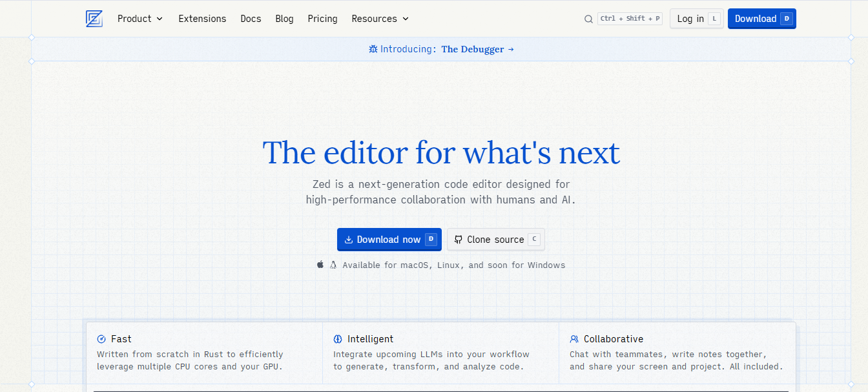The height and width of the screenshot is (392, 868).
Task: Click the 'Introducing:' text in banner
Action: (408, 49)
